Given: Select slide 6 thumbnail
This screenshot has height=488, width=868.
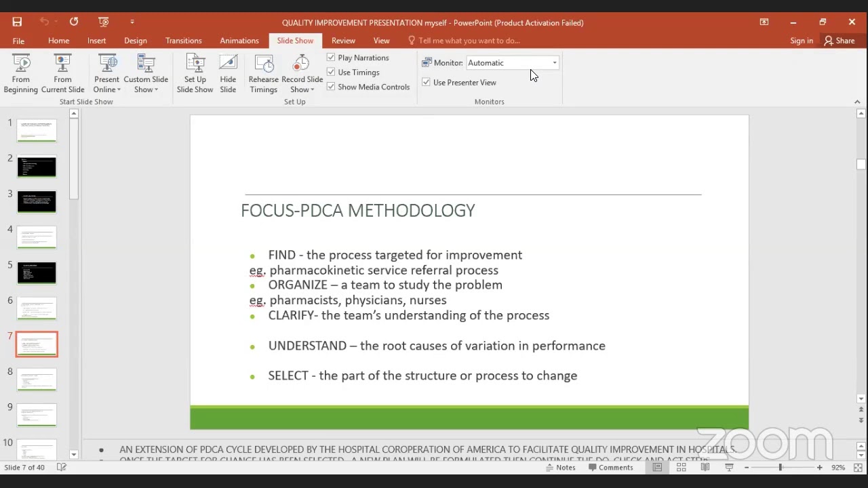Looking at the screenshot, I should coord(37,308).
